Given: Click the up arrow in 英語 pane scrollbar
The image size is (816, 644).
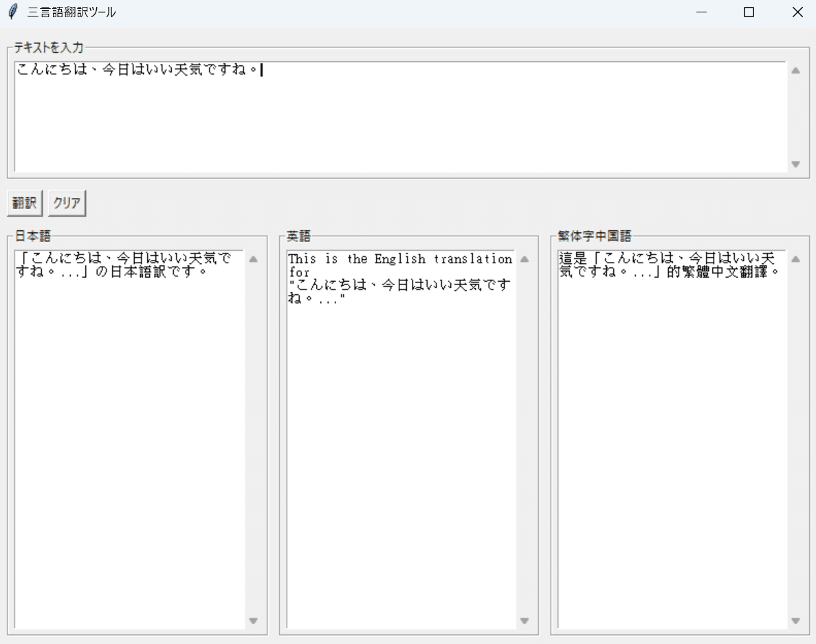Looking at the screenshot, I should [525, 258].
